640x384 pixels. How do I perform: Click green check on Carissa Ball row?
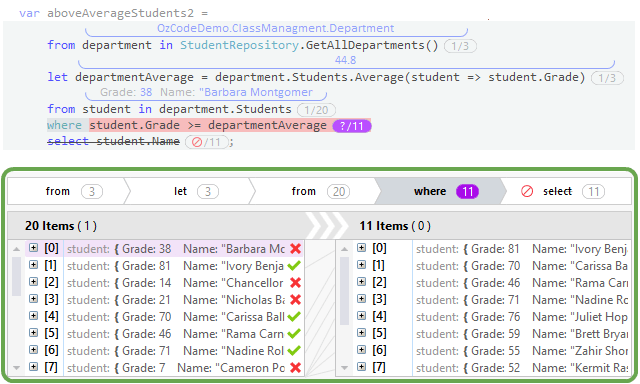tap(294, 316)
